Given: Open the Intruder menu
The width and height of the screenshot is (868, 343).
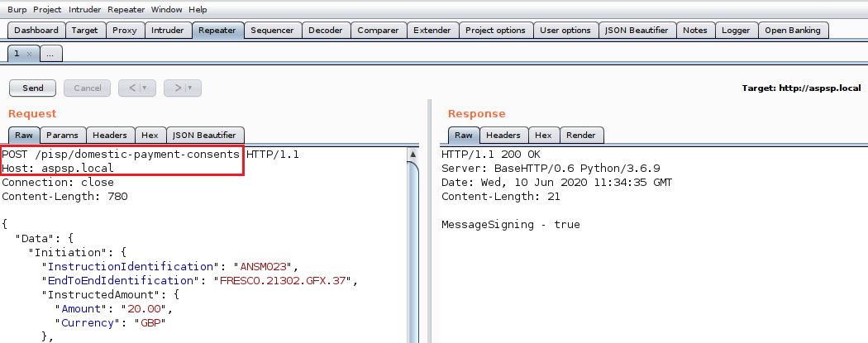Looking at the screenshot, I should click(84, 9).
